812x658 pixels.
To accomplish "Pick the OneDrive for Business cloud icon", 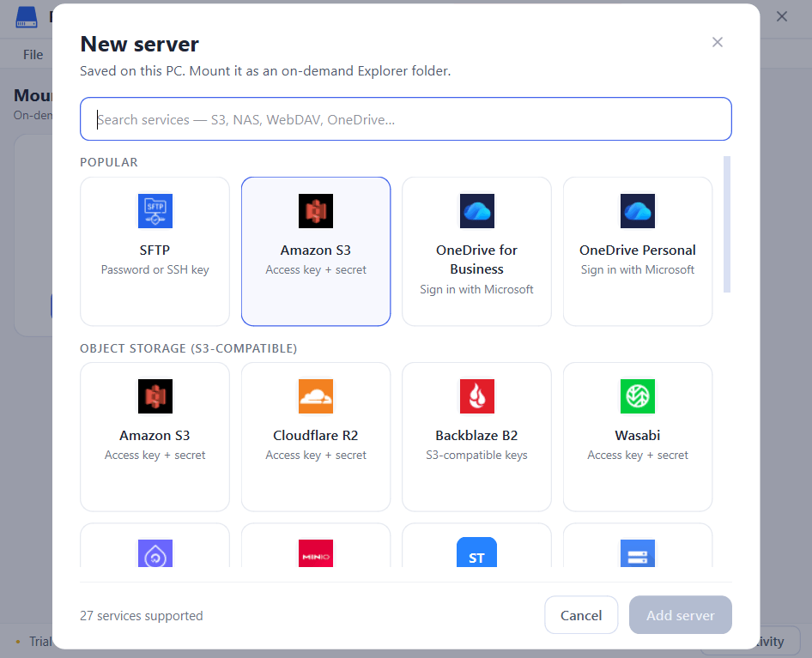I will [x=477, y=211].
